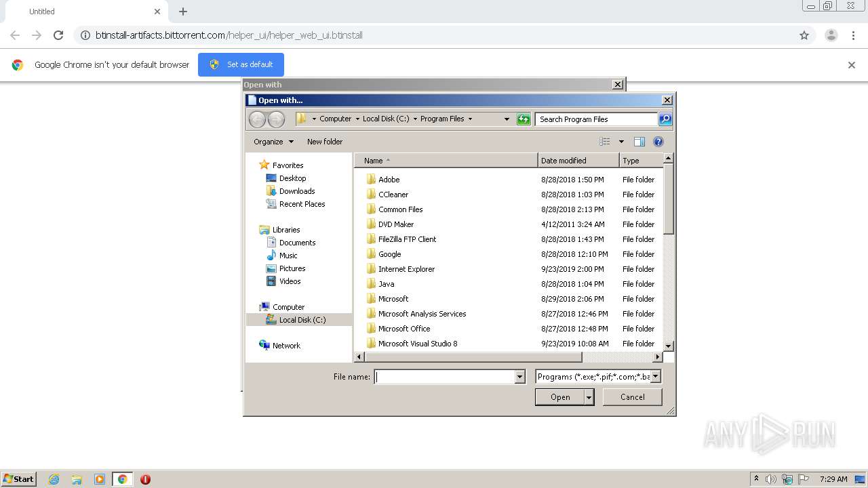Open dialog help question mark icon
Viewport: 868px width, 488px height.
pos(658,142)
